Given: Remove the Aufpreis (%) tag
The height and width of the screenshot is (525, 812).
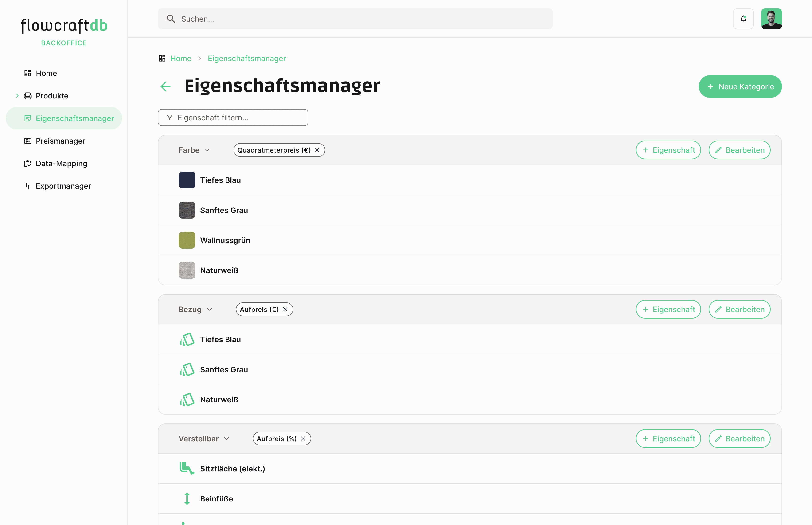Looking at the screenshot, I should (x=303, y=439).
